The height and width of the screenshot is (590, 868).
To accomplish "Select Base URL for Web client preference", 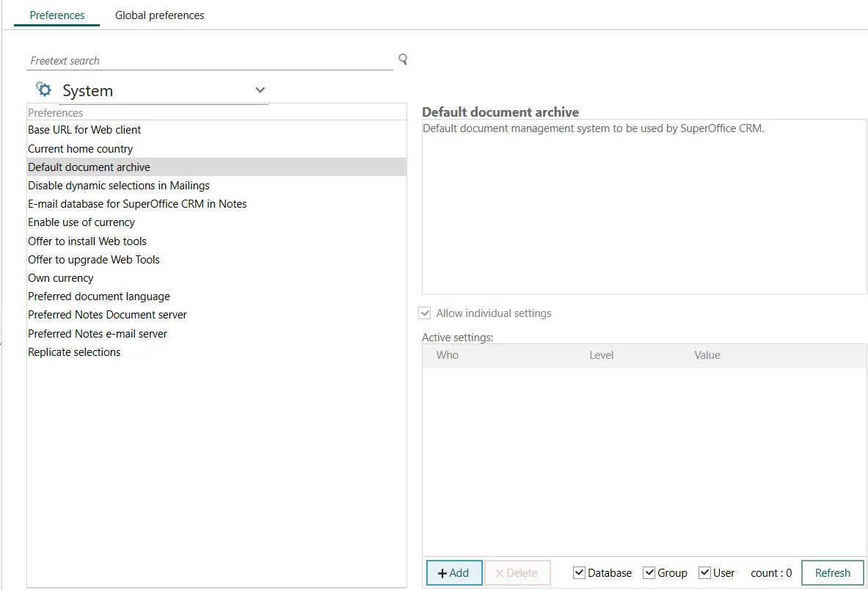I will point(84,130).
